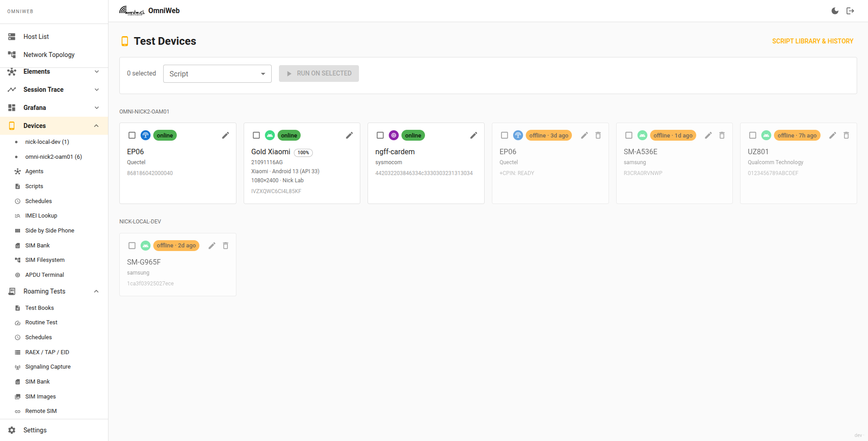
Task: Edit the SM-G965F device entry
Action: [x=212, y=246]
